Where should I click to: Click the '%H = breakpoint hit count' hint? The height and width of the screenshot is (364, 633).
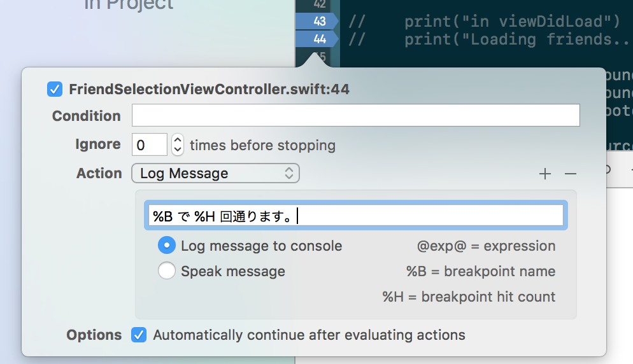click(469, 297)
